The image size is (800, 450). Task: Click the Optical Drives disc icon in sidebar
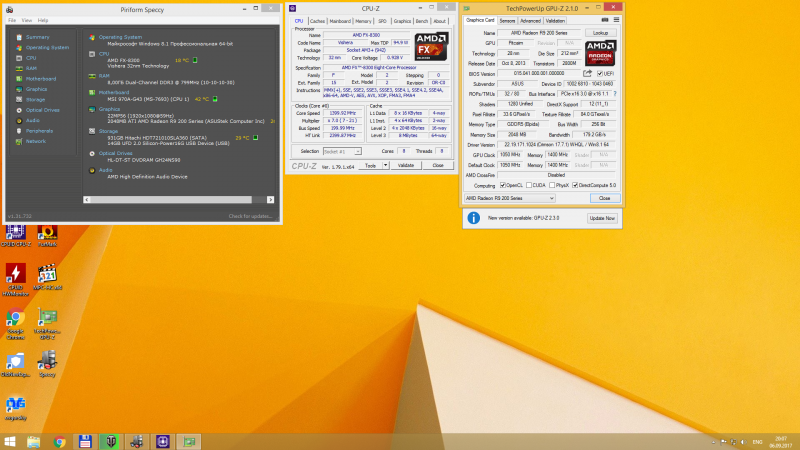(19, 110)
